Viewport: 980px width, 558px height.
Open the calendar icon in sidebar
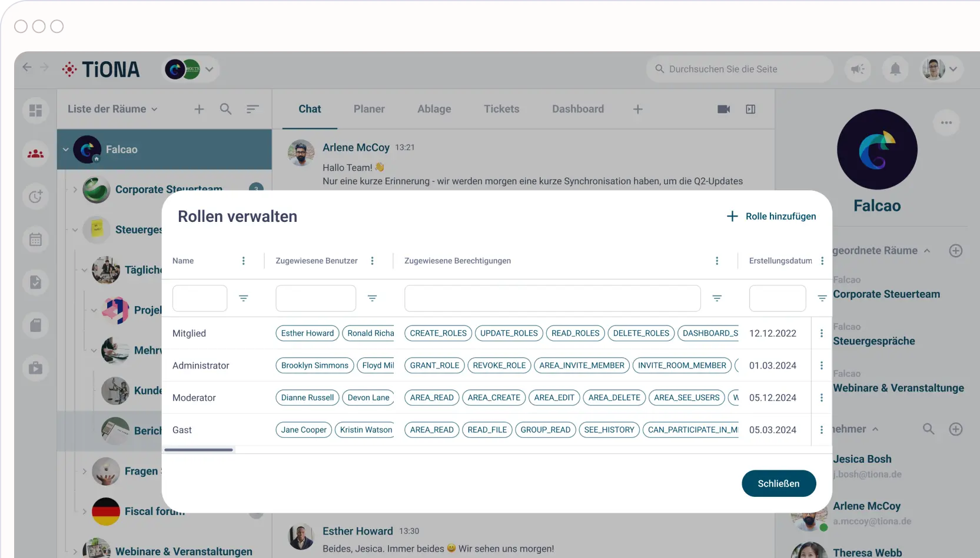click(35, 240)
